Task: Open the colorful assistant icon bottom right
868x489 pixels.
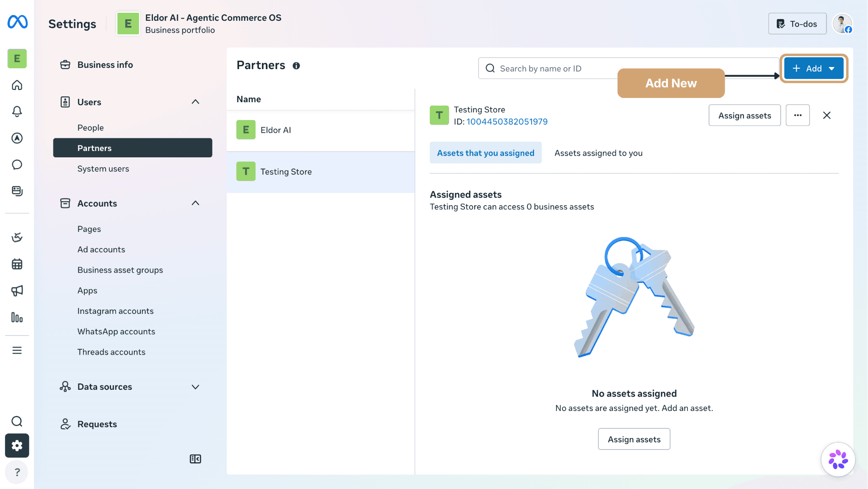Action: 838,459
